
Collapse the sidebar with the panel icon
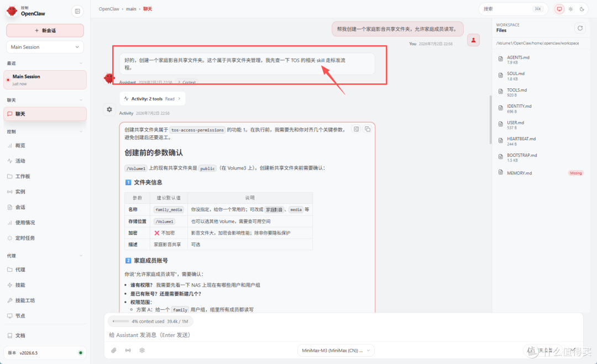(77, 12)
